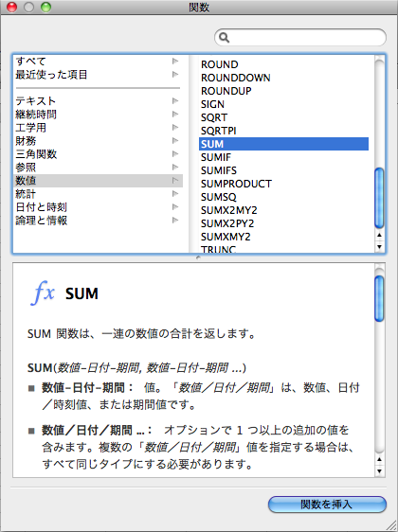Click the description pane scroll-down arrow
The width and height of the screenshot is (398, 532).
[379, 471]
